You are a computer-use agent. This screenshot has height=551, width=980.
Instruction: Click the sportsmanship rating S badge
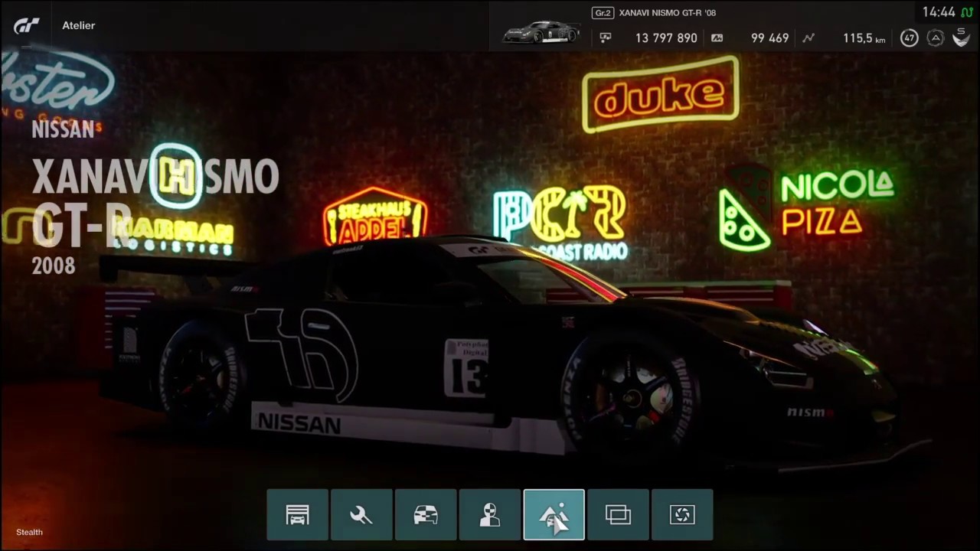coord(961,37)
